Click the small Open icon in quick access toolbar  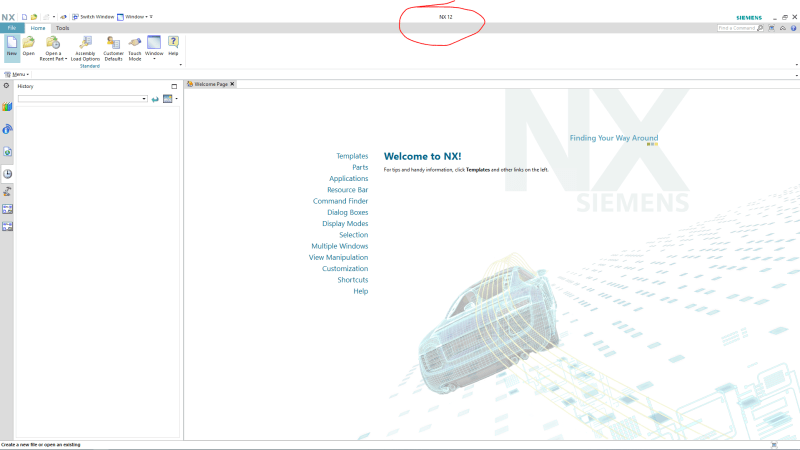34,17
